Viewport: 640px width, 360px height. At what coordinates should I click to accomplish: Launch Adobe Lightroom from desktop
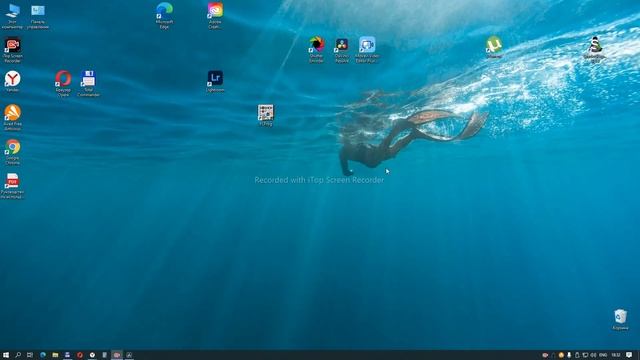215,81
